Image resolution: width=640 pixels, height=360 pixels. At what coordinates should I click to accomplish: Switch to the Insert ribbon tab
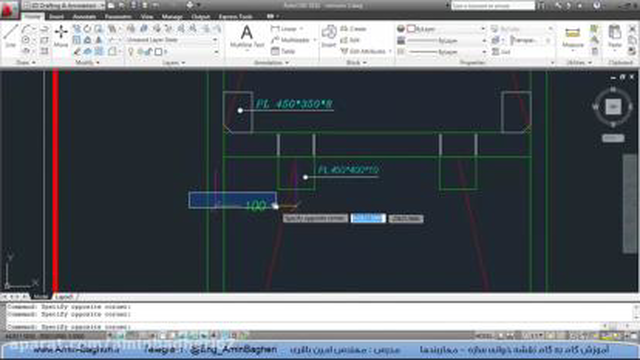point(57,17)
